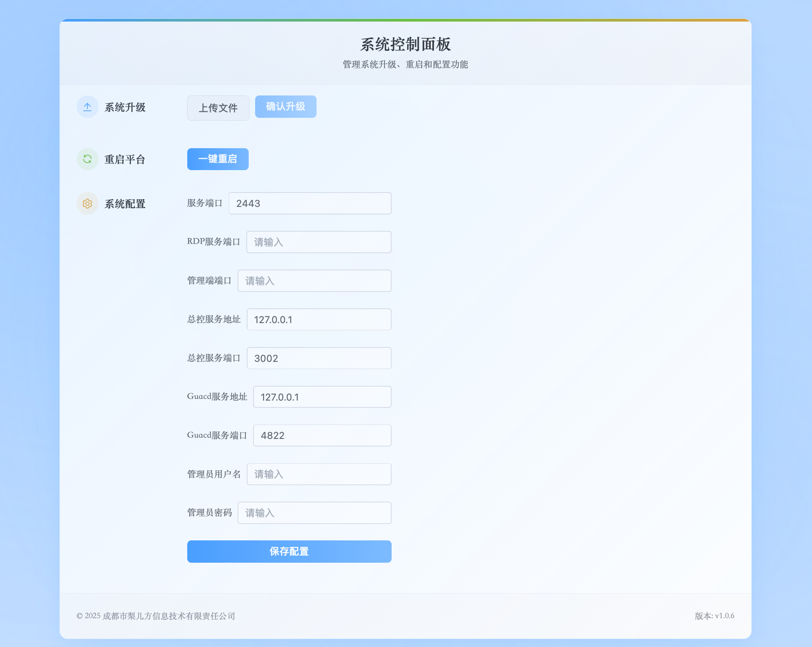Click the system configuration gear icon
The width and height of the screenshot is (812, 647).
(87, 204)
